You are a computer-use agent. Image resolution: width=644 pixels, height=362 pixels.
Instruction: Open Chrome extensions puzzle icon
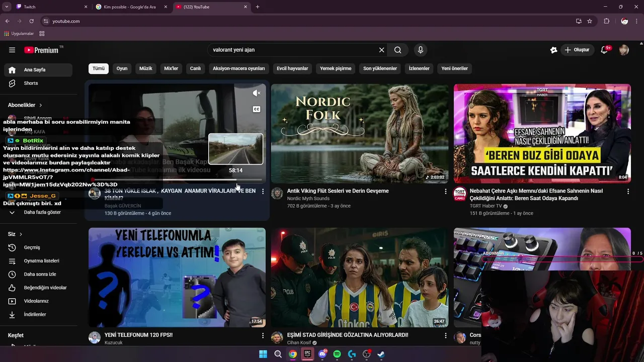click(606, 21)
